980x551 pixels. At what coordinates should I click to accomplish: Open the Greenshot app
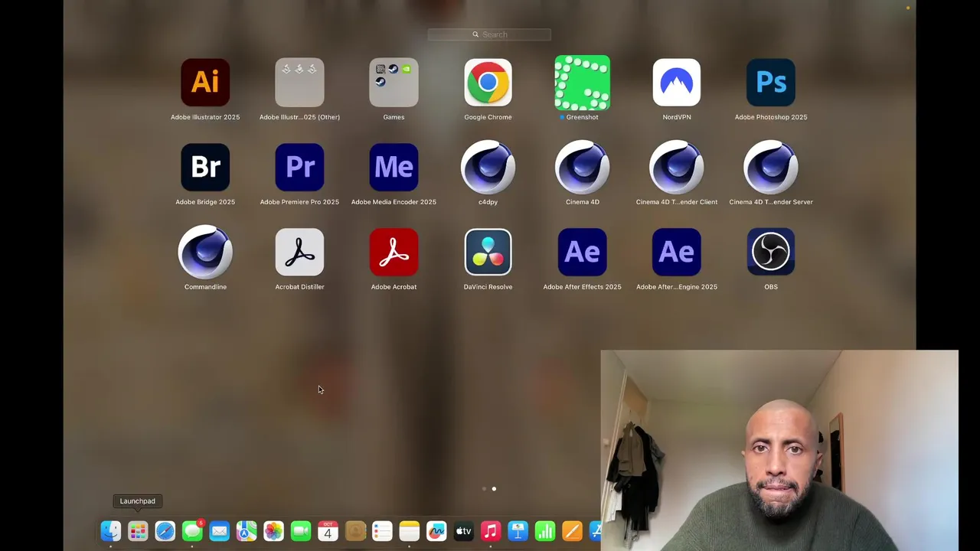(x=582, y=82)
